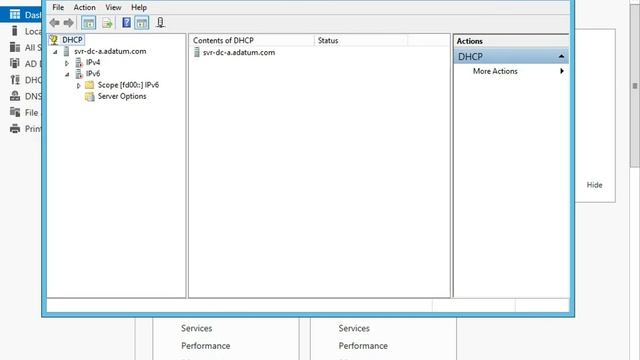The width and height of the screenshot is (640, 360).
Task: Click the IPv4 node icon
Action: (79, 62)
